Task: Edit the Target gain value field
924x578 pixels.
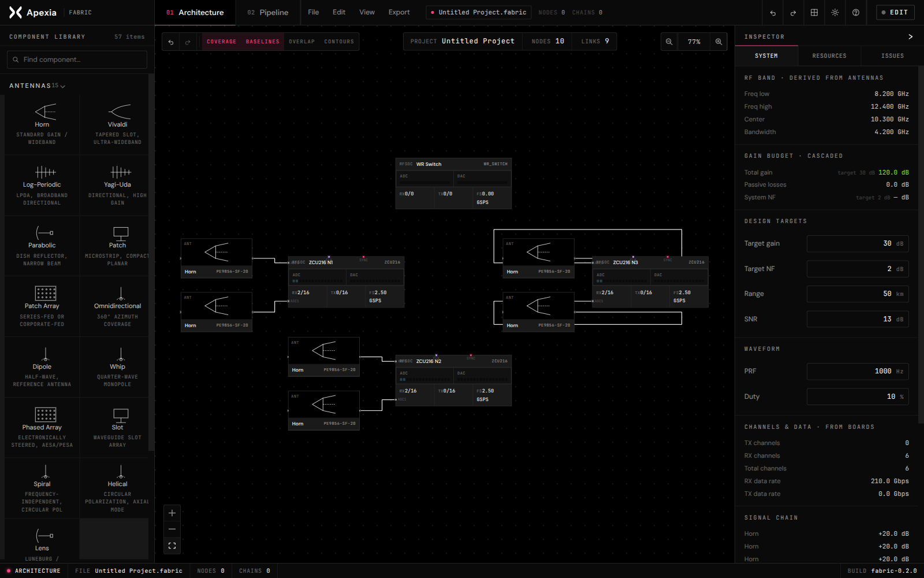Action: click(x=858, y=243)
